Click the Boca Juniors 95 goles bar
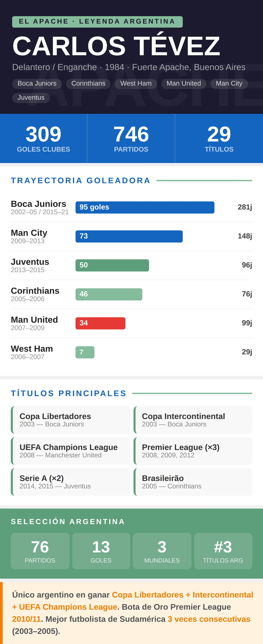Screen dimensions: 263x644 click(145, 207)
